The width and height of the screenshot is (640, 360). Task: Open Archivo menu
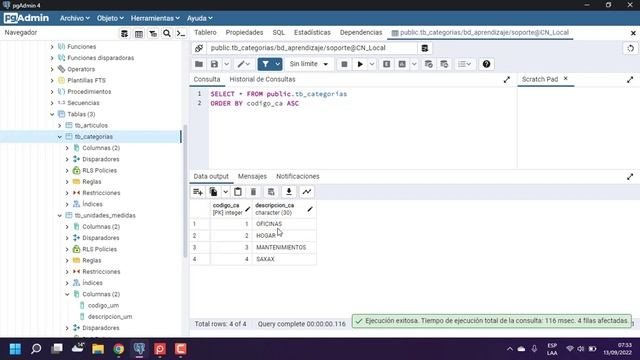pos(75,18)
